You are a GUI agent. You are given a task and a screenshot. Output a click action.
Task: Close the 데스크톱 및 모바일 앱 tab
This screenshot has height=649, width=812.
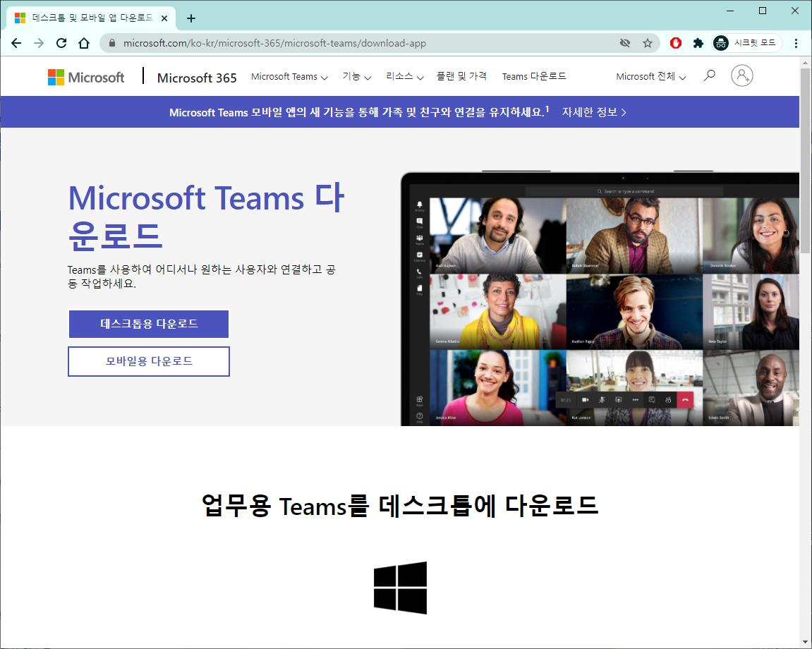164,18
